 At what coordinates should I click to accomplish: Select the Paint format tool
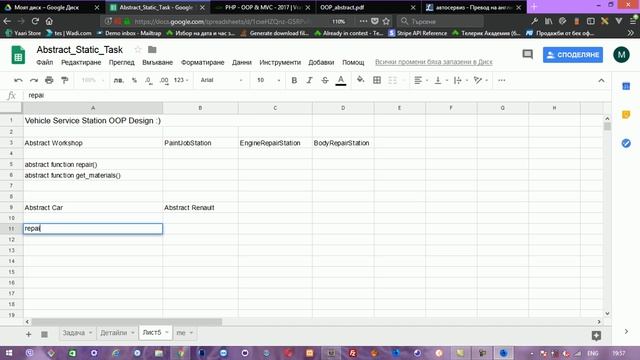pos(64,80)
